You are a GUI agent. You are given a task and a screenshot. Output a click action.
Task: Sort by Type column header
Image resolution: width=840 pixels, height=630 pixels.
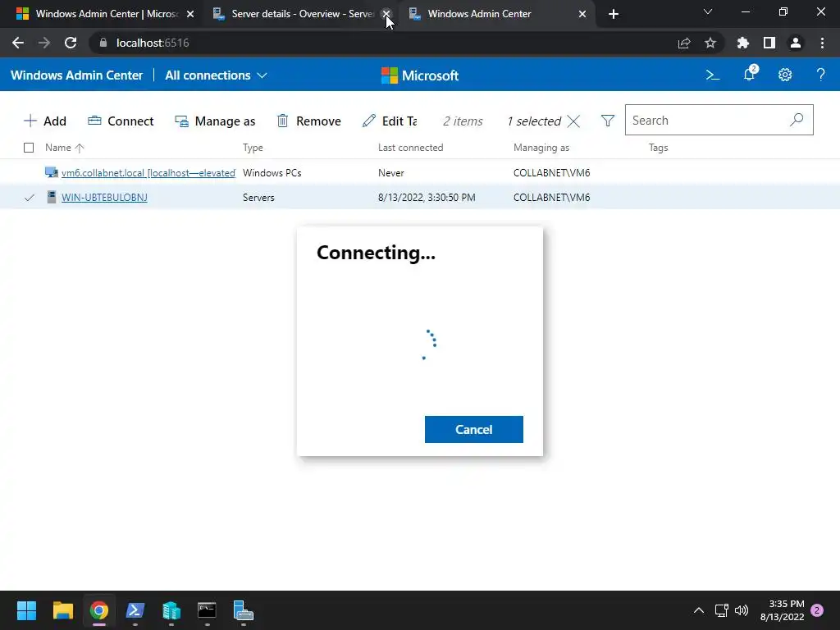253,148
